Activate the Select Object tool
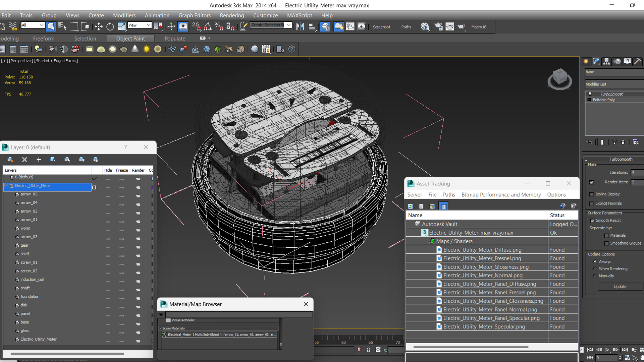The width and height of the screenshot is (644, 362). coord(51,27)
